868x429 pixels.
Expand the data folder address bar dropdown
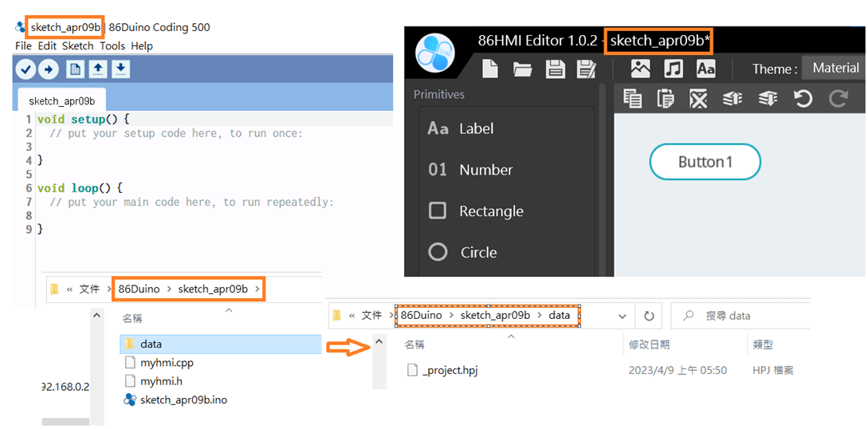[622, 316]
